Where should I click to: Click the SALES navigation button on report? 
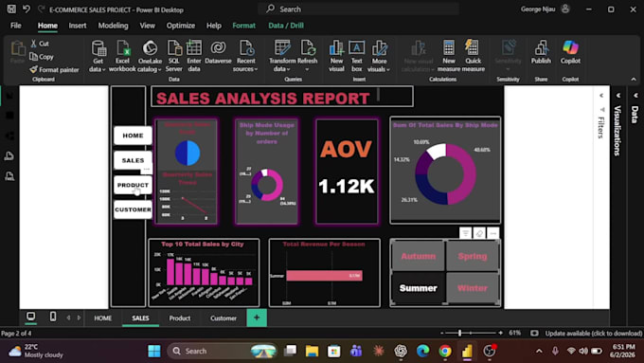[x=133, y=160]
